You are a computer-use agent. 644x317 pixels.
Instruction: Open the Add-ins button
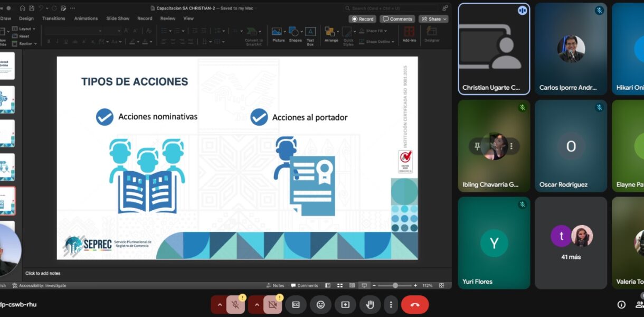409,35
